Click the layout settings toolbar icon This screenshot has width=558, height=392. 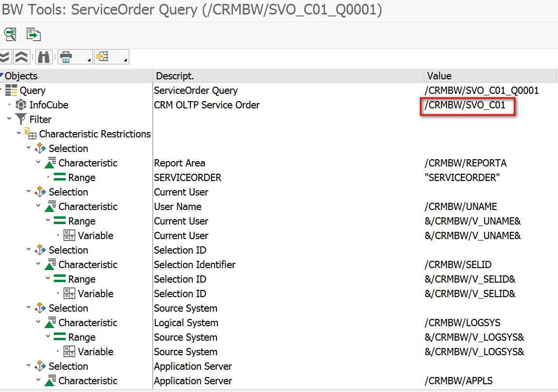[103, 56]
